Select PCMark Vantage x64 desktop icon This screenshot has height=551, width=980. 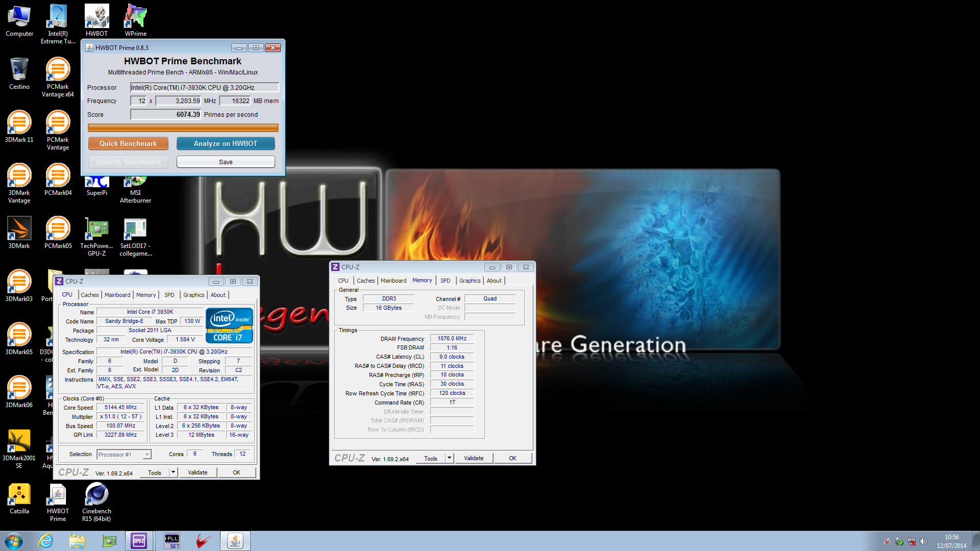point(58,78)
